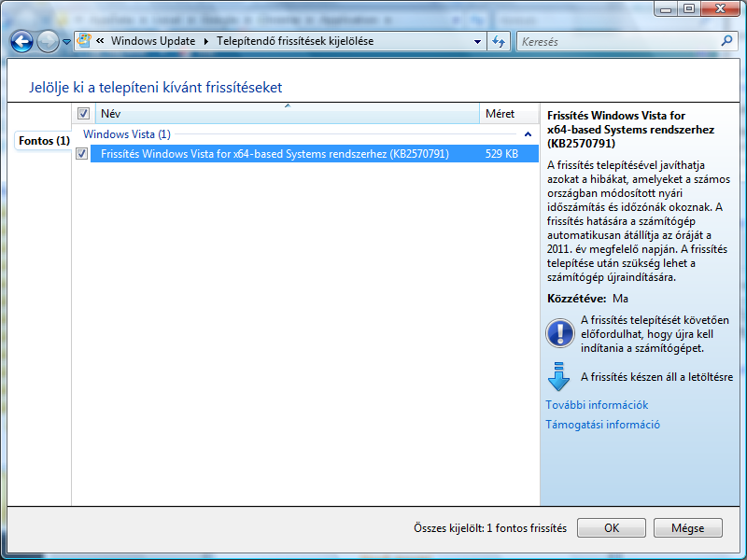Go back with the blue Back arrow
The image size is (747, 560).
tap(21, 41)
